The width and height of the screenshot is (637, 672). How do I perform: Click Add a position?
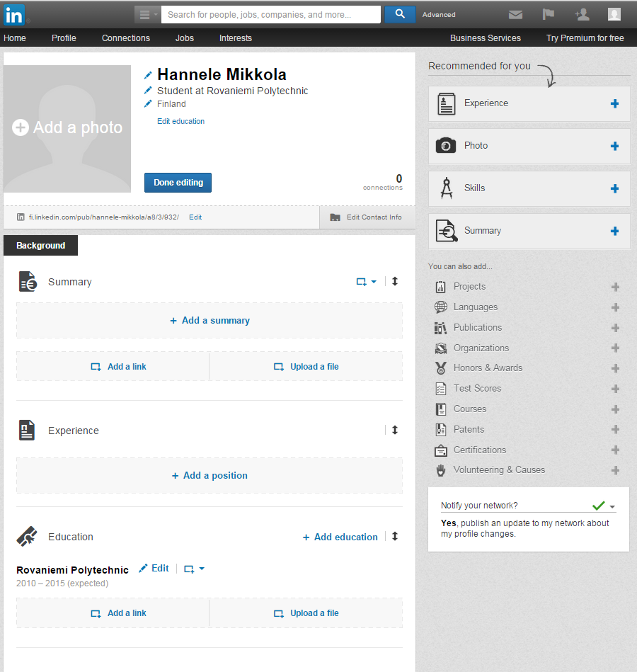[210, 475]
